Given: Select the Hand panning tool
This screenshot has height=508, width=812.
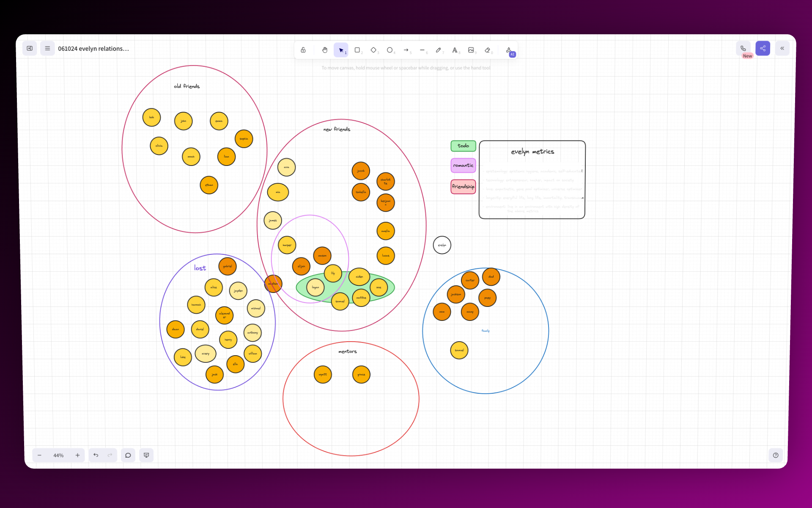Looking at the screenshot, I should coord(324,50).
